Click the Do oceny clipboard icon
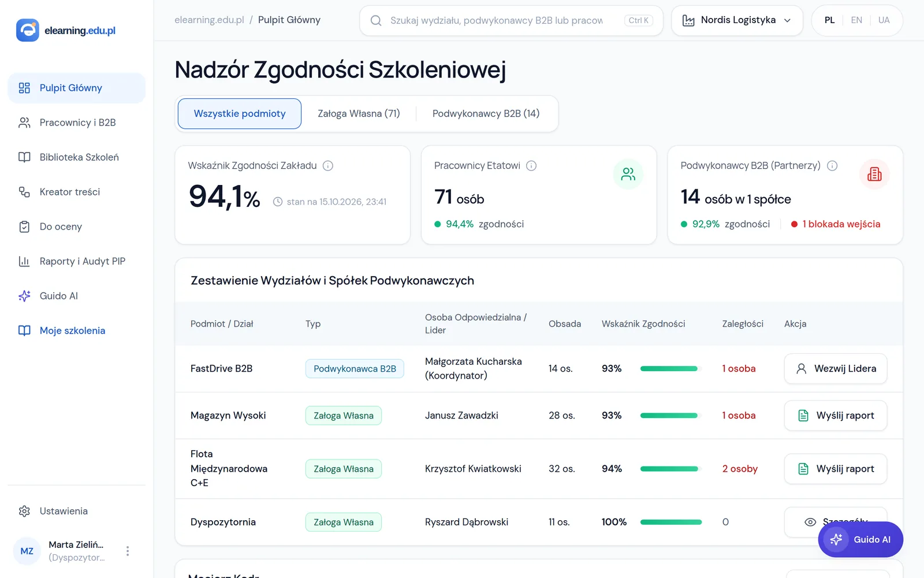The width and height of the screenshot is (924, 578). tap(24, 227)
